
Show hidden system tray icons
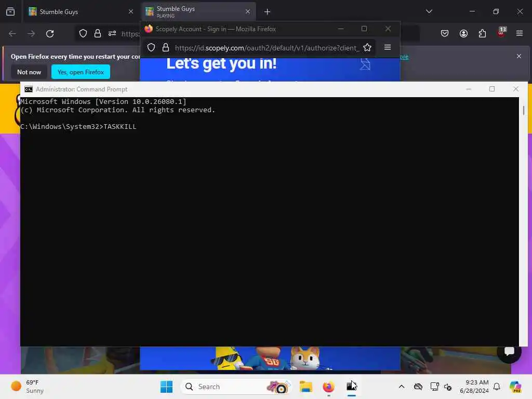tap(402, 387)
